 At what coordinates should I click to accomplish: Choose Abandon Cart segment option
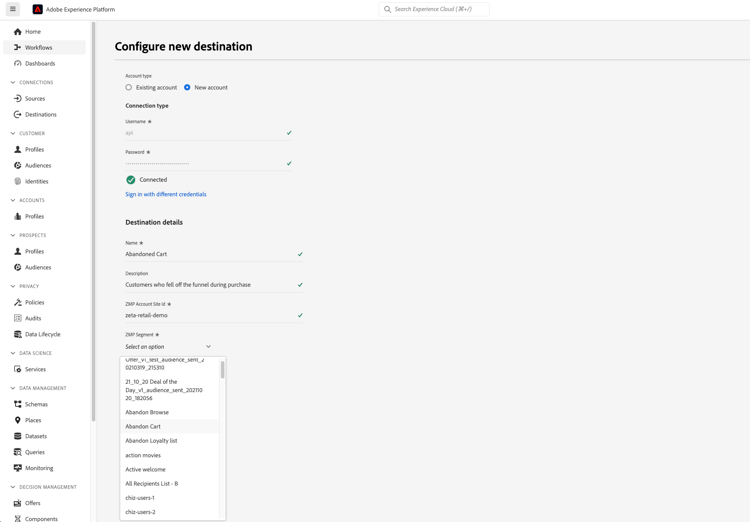click(x=170, y=426)
